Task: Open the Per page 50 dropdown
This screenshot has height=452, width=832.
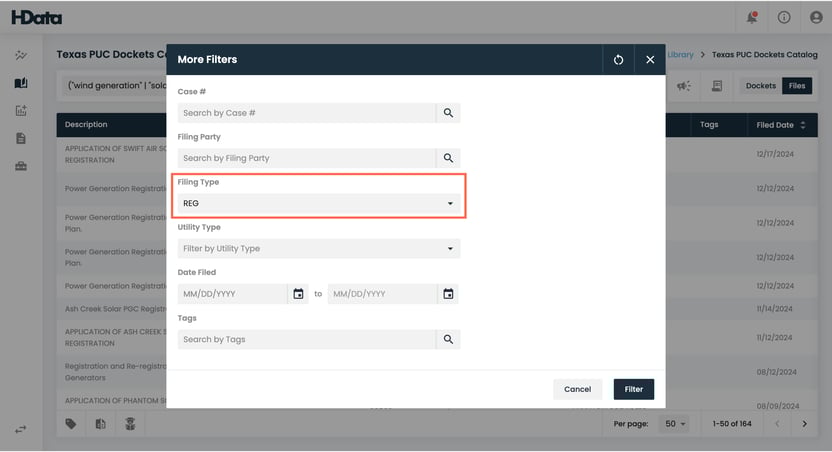Action: pyautogui.click(x=674, y=424)
